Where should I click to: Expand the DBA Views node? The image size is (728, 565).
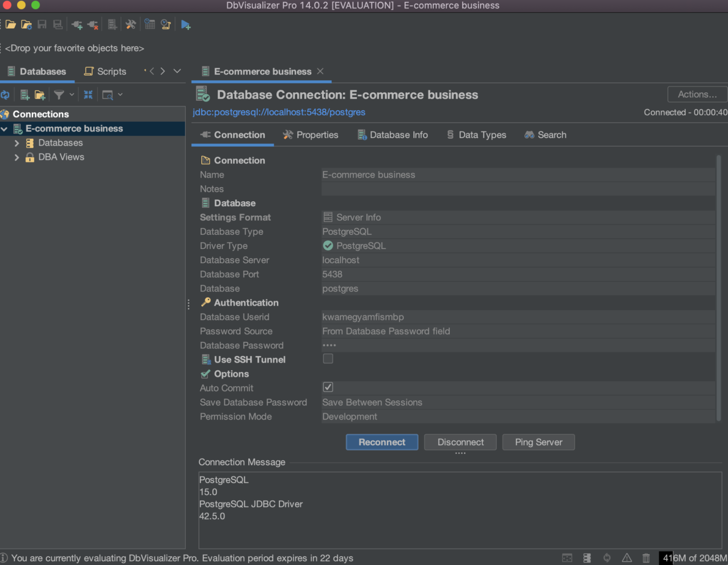pos(17,157)
